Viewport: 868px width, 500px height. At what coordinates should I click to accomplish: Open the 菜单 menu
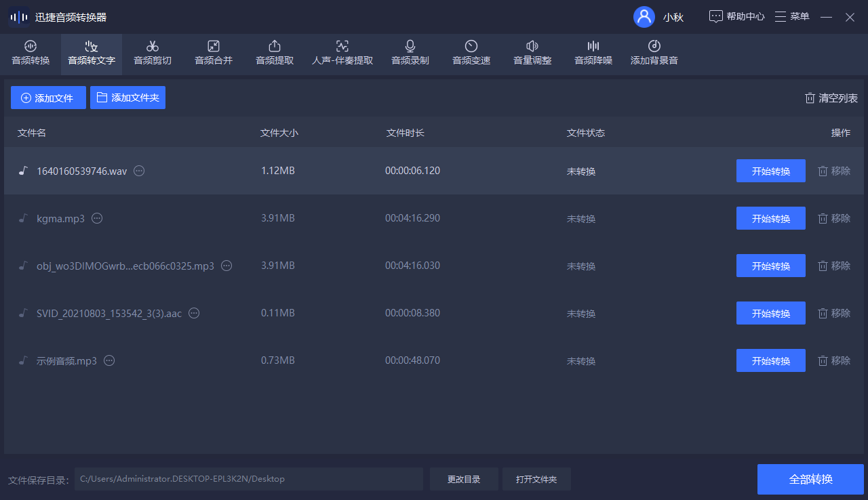(792, 16)
